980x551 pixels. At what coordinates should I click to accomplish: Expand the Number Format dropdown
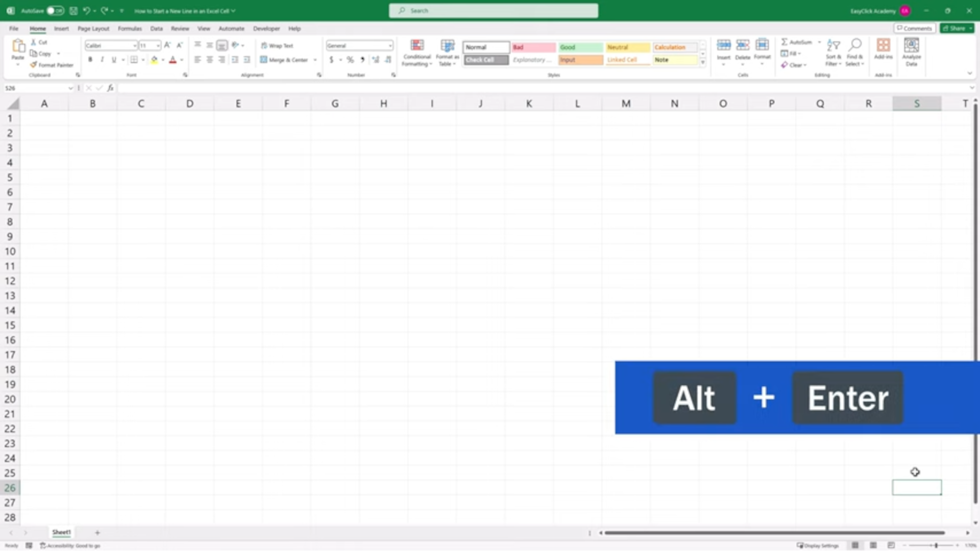pyautogui.click(x=390, y=45)
